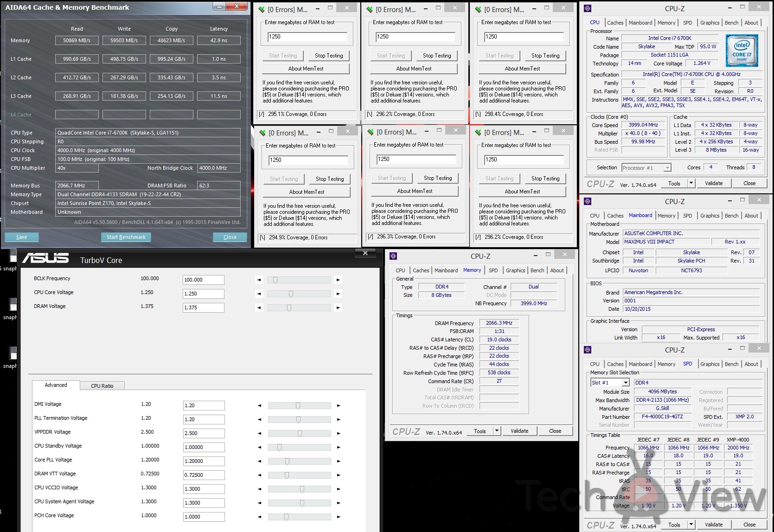Click the VPPDDR Voltage slider in TurboV

[300, 434]
